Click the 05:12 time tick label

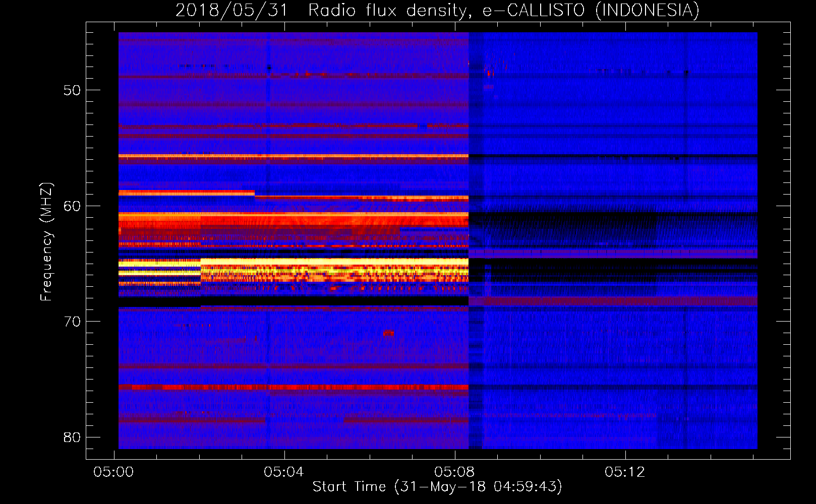625,472
